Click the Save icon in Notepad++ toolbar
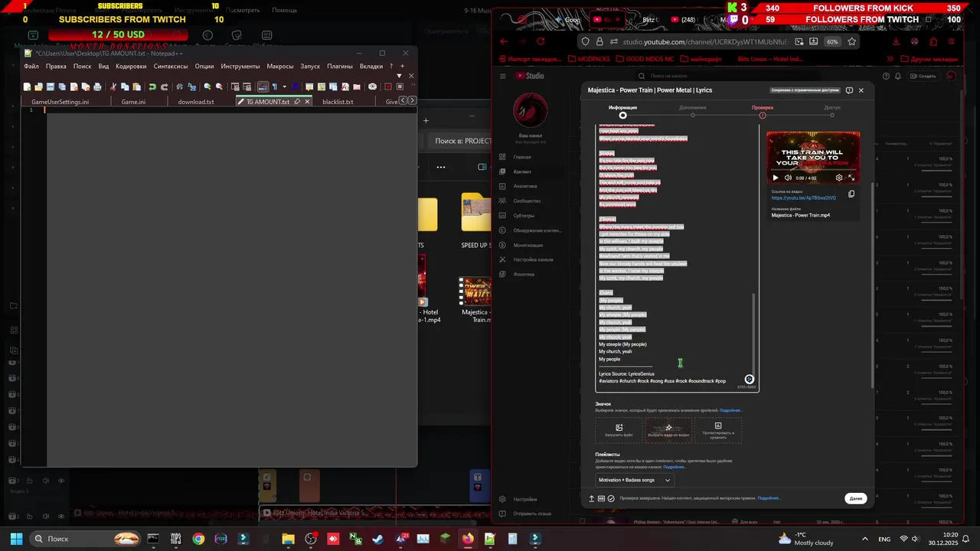Viewport: 980px width, 551px height. pyautogui.click(x=50, y=87)
